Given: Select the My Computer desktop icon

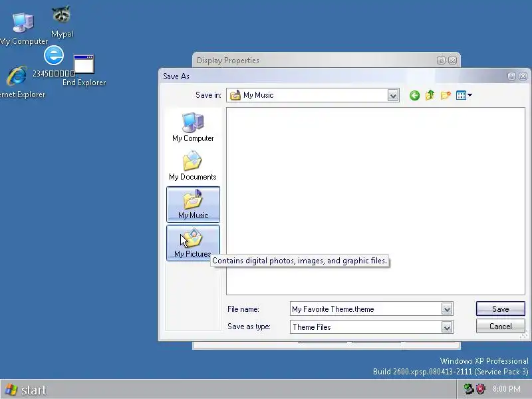Looking at the screenshot, I should coord(23,29).
